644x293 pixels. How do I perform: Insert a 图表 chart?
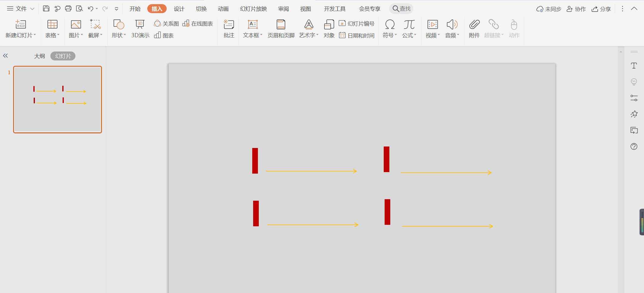coord(164,35)
